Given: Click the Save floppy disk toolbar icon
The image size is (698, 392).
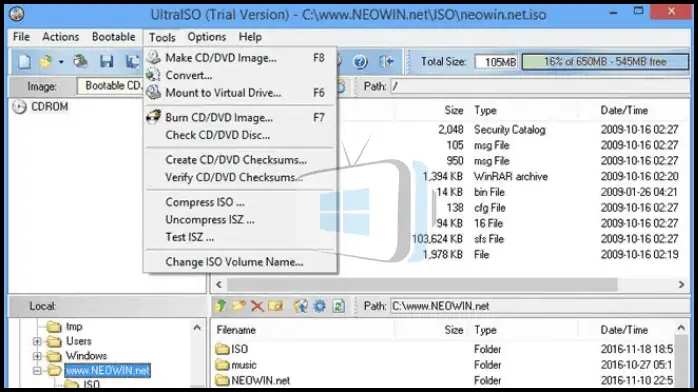Looking at the screenshot, I should point(106,61).
